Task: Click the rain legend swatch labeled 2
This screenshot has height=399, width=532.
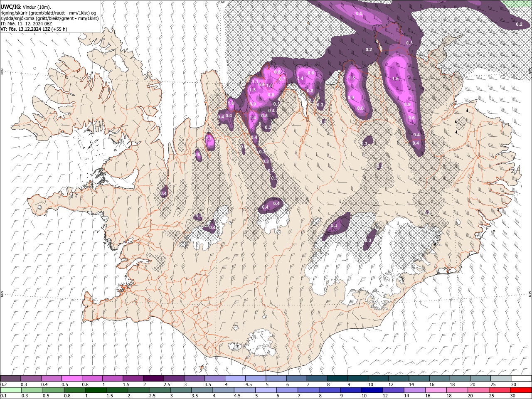Action: pos(138,390)
